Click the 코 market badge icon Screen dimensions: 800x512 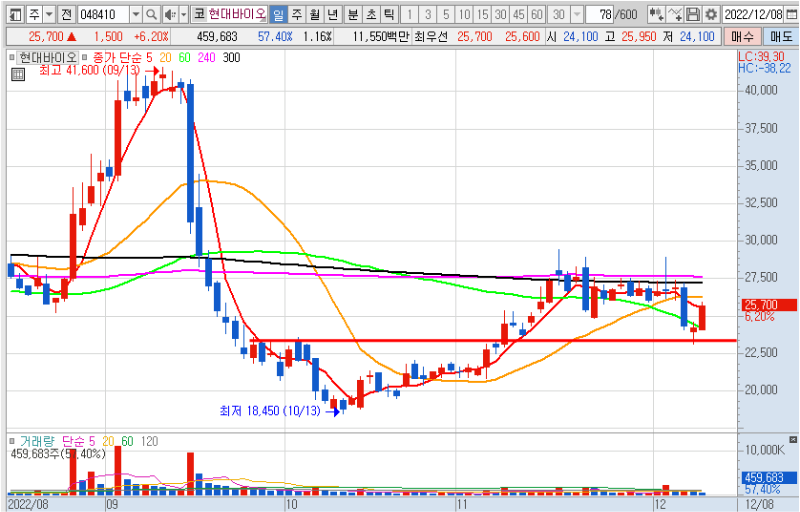[x=199, y=14]
